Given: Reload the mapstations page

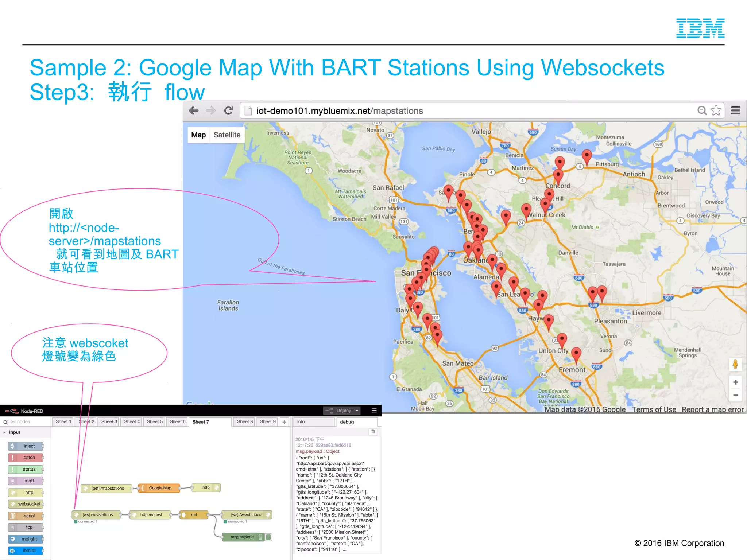Looking at the screenshot, I should pyautogui.click(x=229, y=111).
